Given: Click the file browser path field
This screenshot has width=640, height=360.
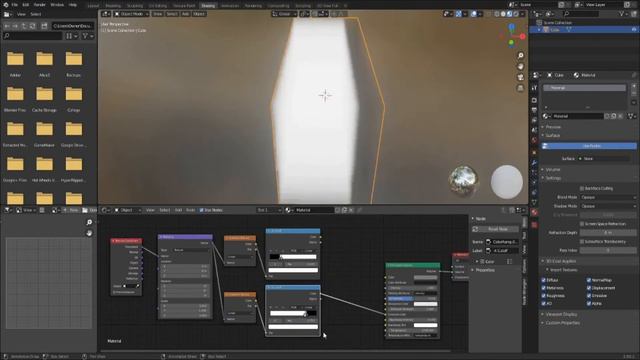Looking at the screenshot, I should [x=73, y=26].
